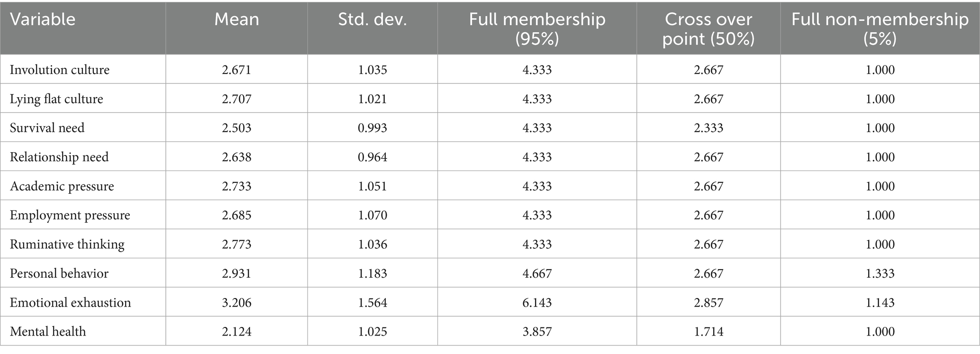Screen dimensions: 980x354
Task: Select the Involution culture row label
Action: pos(60,70)
